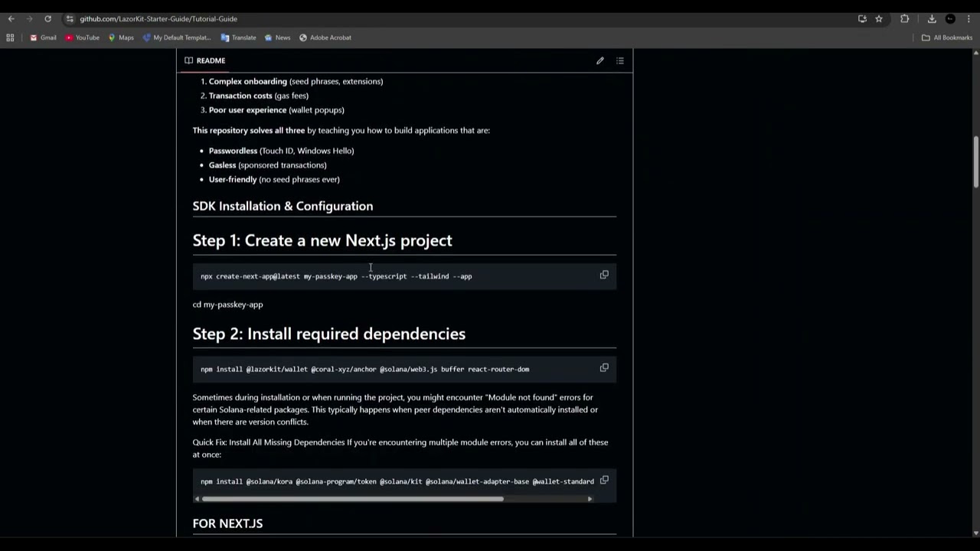Open the YouTube bookmark
This screenshot has height=551, width=980.
83,37
